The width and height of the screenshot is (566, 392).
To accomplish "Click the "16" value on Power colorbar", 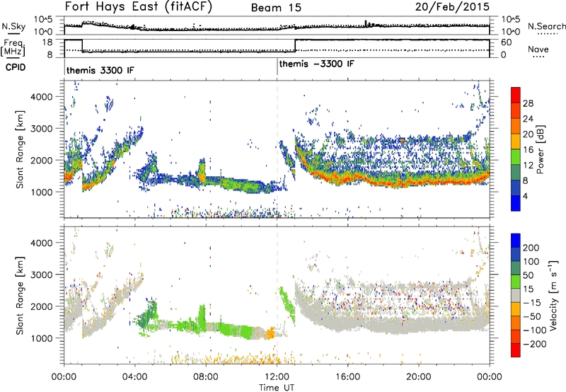I will tap(528, 149).
